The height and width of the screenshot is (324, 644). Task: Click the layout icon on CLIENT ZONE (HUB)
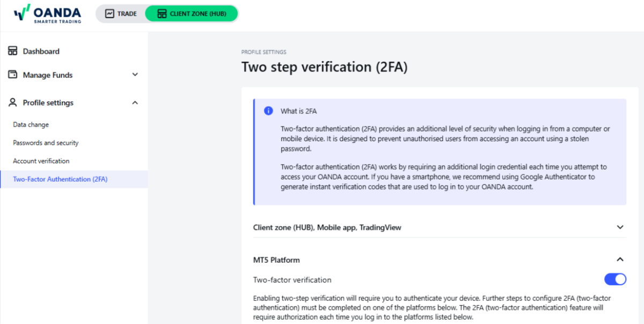pyautogui.click(x=162, y=14)
